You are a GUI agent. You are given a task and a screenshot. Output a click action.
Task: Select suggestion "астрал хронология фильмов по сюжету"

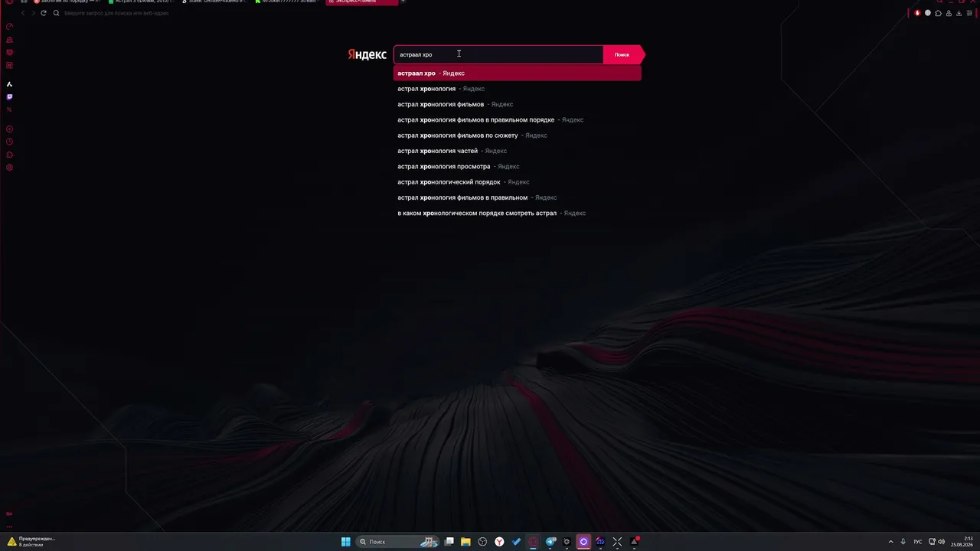coord(518,135)
